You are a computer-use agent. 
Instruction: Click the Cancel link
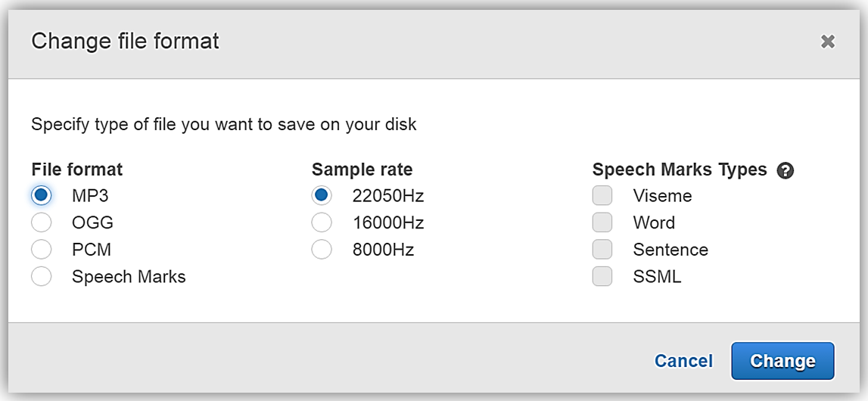click(x=683, y=361)
